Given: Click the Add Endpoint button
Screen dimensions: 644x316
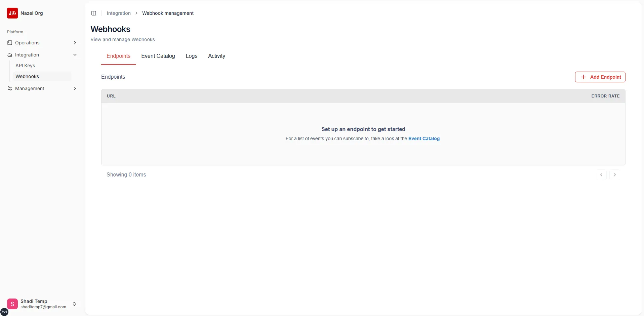Looking at the screenshot, I should (x=600, y=77).
